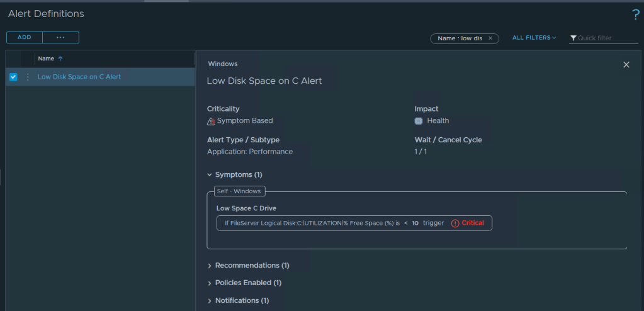Click the Symptom Based criticality icon
The image size is (644, 311).
tap(211, 121)
